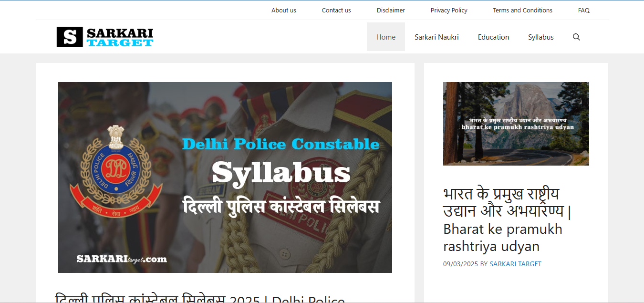This screenshot has height=303, width=644.
Task: Click the SARKARI TARGET author link
Action: 515,264
